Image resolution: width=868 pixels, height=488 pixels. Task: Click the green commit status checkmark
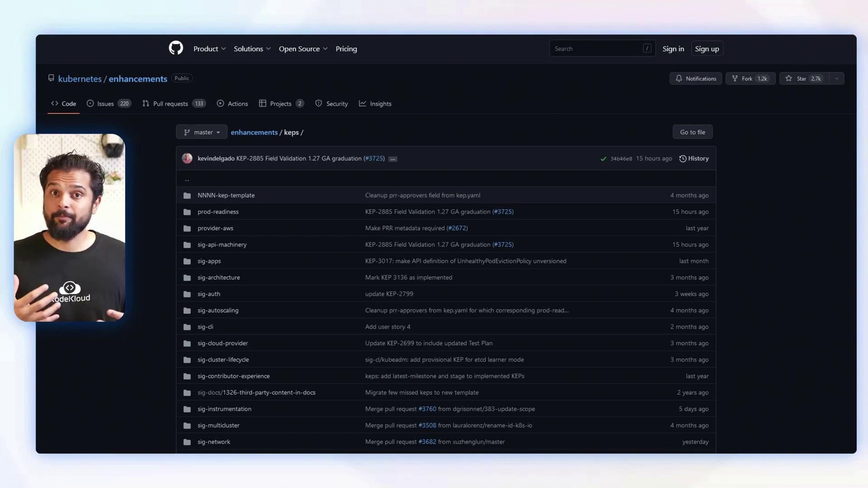[603, 159]
